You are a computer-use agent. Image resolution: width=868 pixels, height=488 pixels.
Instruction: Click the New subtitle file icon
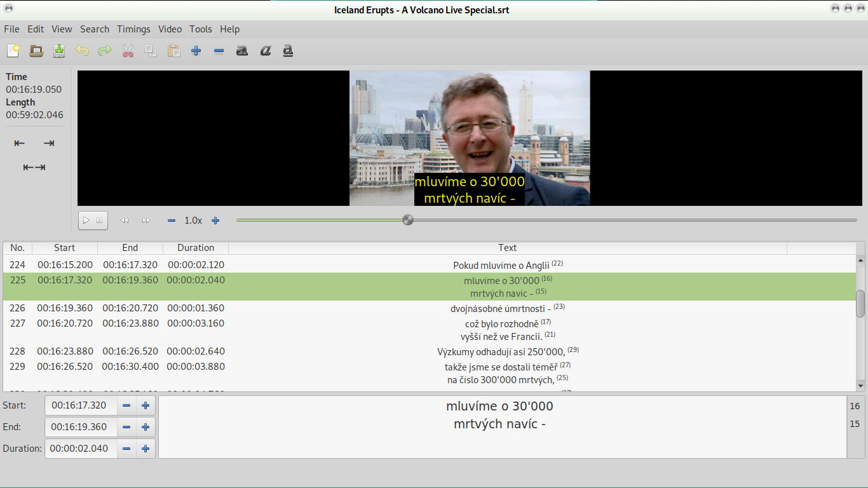tap(13, 51)
